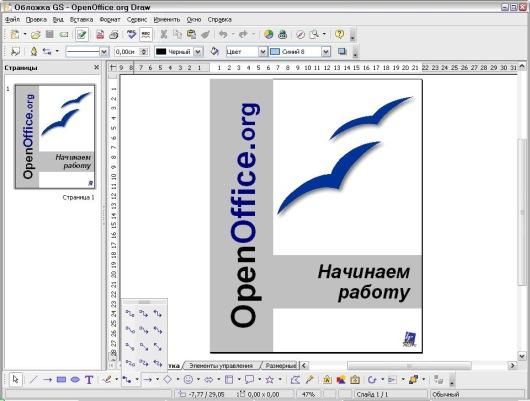
Task: Toggle the Shadow button
Action: pyautogui.click(x=342, y=52)
